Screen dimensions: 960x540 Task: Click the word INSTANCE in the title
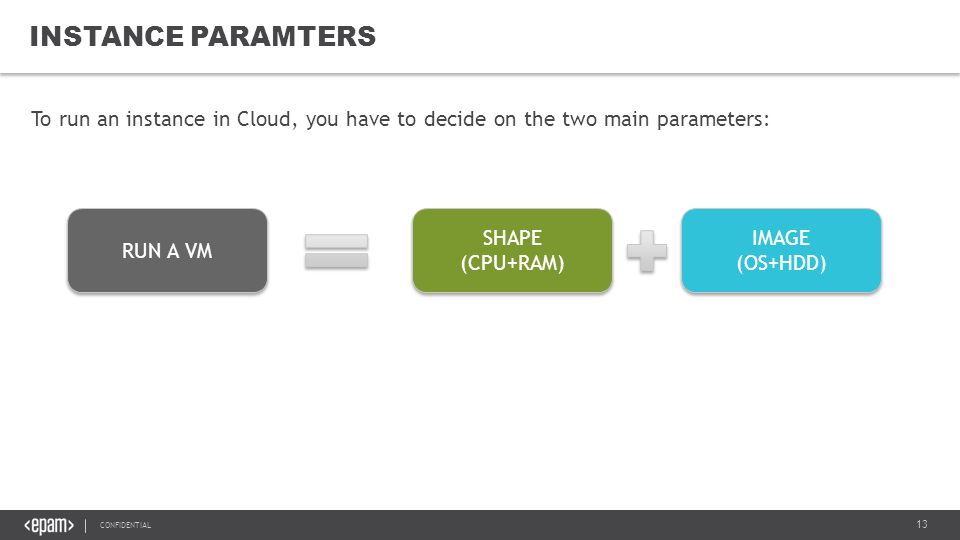click(107, 36)
